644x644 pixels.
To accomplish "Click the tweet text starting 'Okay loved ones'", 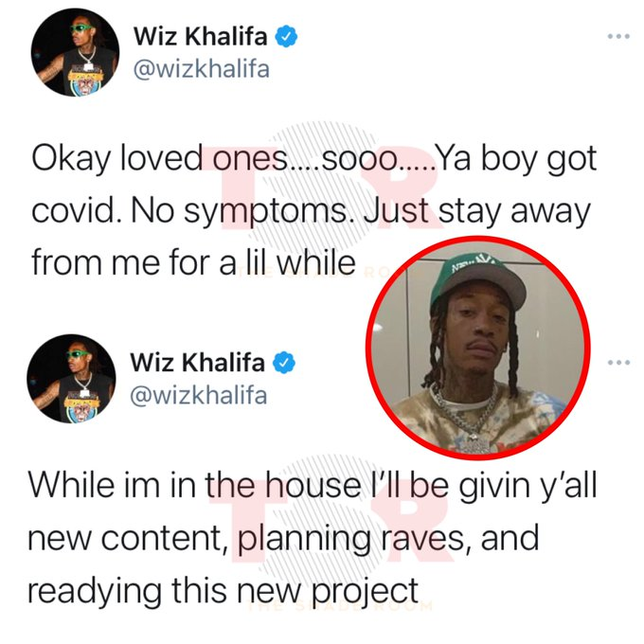I will point(313,210).
